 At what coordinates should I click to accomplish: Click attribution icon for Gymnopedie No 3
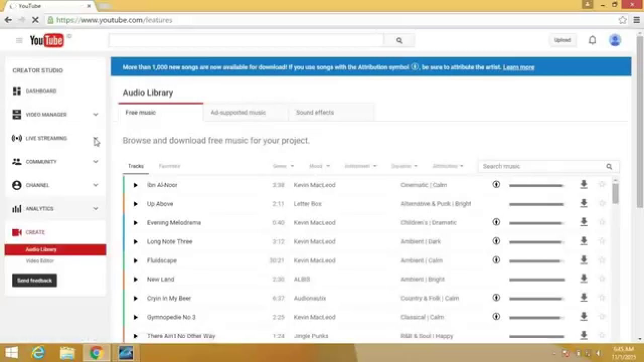pyautogui.click(x=497, y=317)
